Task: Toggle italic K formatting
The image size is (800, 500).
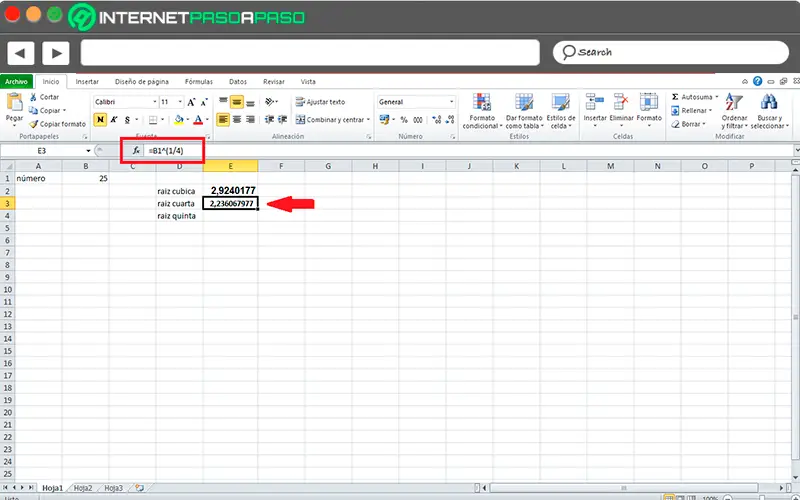Action: pyautogui.click(x=114, y=120)
